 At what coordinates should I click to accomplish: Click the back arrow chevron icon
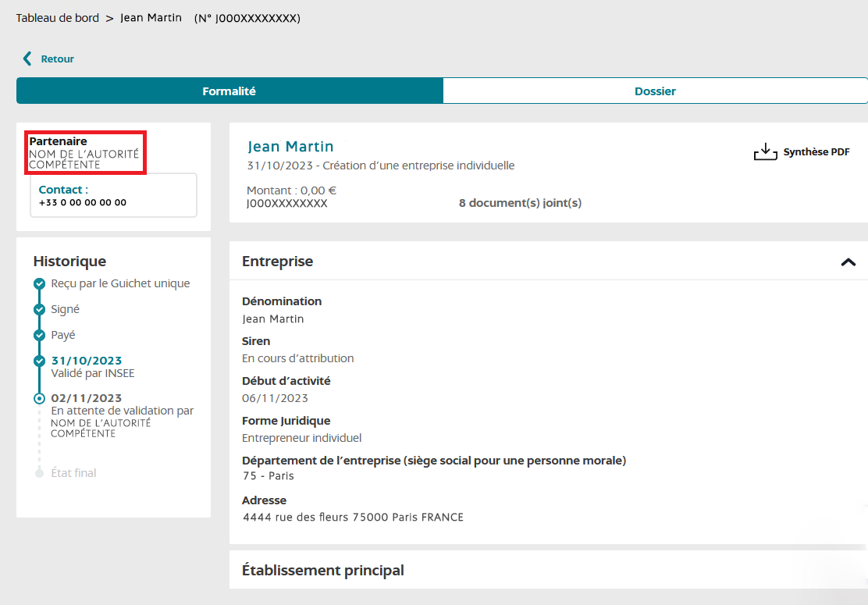tap(28, 59)
